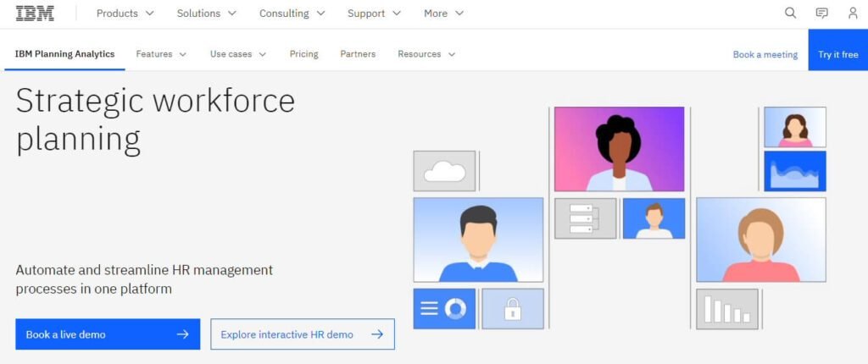The width and height of the screenshot is (868, 364).
Task: Expand the Resources dropdown
Action: coord(426,54)
